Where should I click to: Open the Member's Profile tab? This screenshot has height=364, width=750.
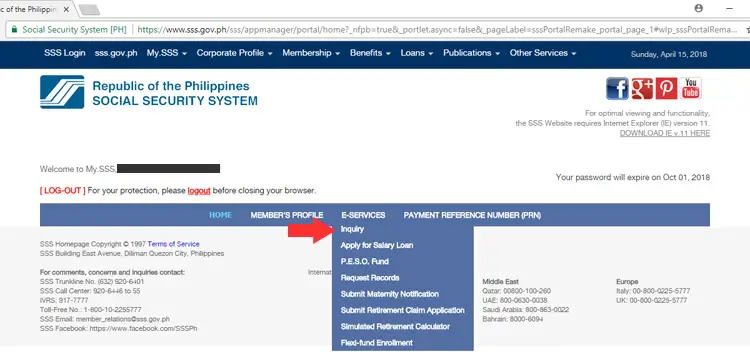[x=287, y=215]
